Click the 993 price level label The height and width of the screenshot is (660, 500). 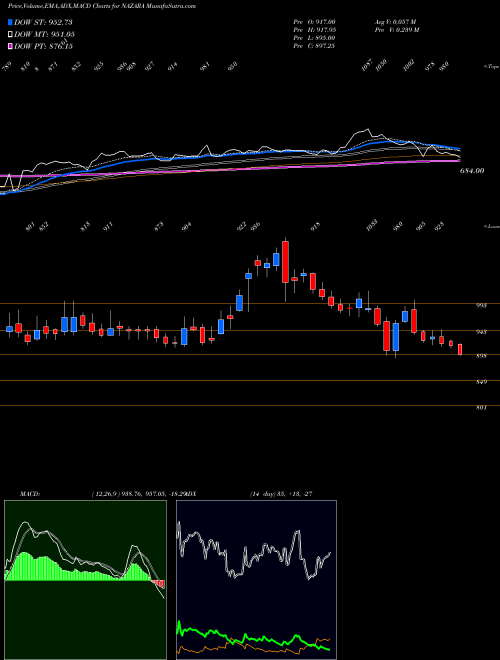click(481, 306)
